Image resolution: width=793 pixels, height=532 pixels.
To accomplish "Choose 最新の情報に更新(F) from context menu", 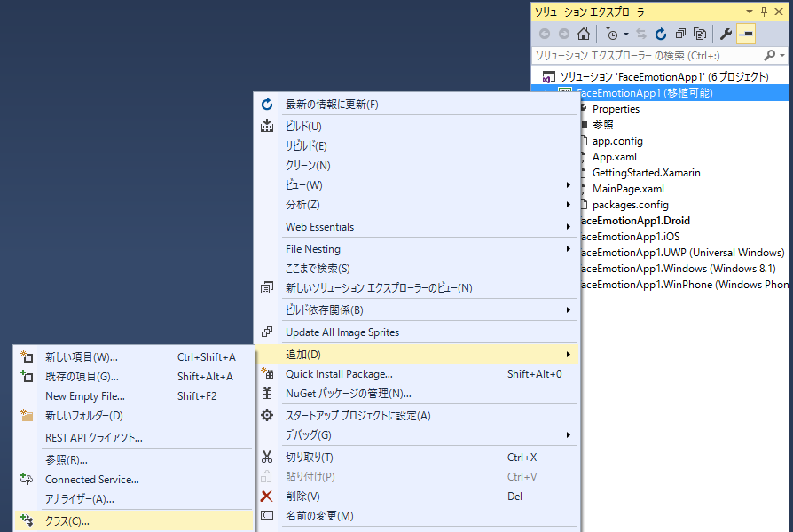I will point(417,104).
